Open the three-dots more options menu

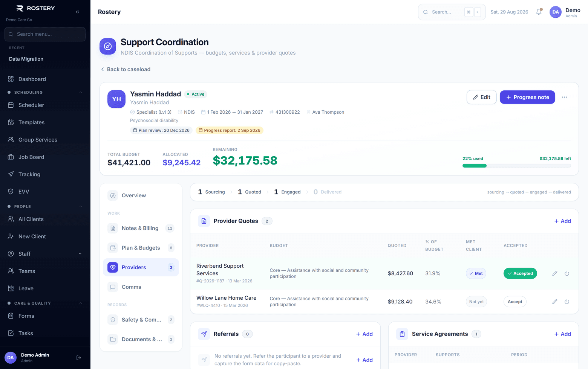click(x=565, y=97)
